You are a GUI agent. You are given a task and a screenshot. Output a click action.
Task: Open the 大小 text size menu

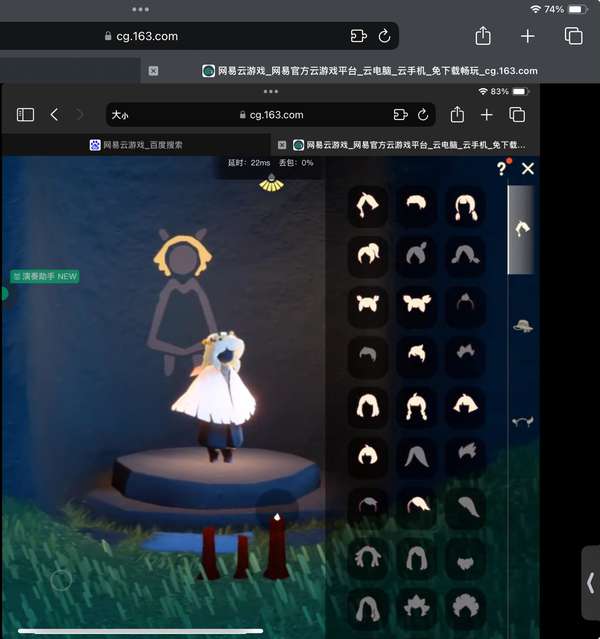click(x=120, y=115)
